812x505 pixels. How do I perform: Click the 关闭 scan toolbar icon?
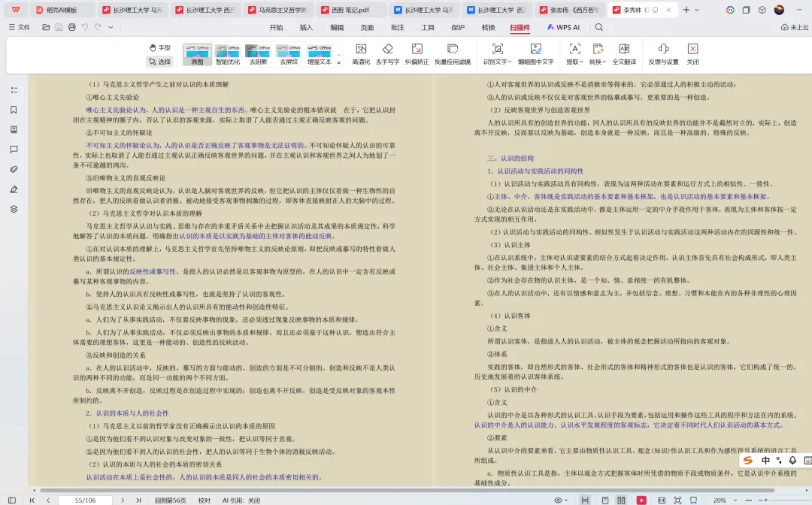pyautogui.click(x=692, y=54)
